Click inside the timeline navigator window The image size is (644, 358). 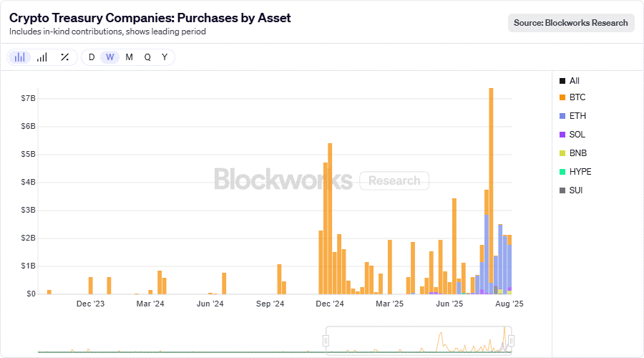[x=419, y=341]
